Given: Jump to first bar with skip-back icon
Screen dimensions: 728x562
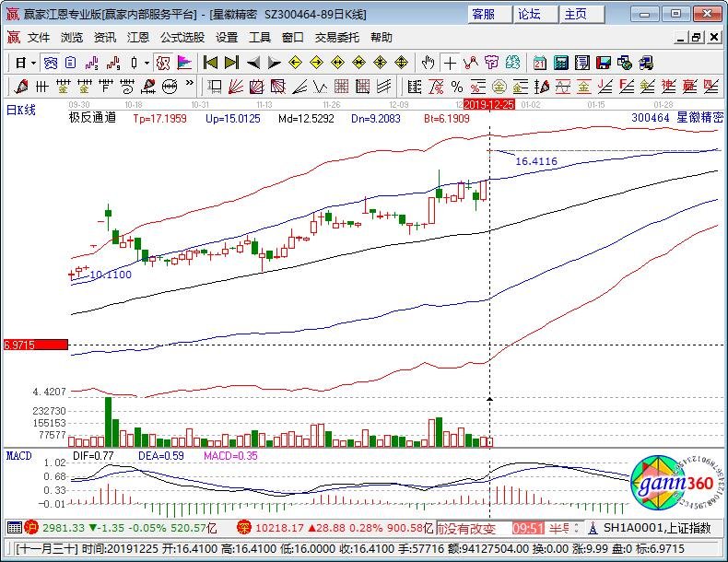Looking at the screenshot, I should [211, 63].
